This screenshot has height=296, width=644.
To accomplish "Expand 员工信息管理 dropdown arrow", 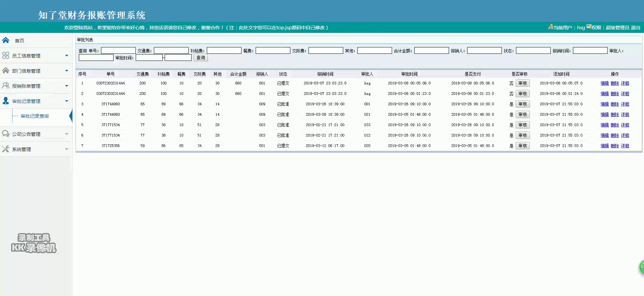I will (67, 55).
